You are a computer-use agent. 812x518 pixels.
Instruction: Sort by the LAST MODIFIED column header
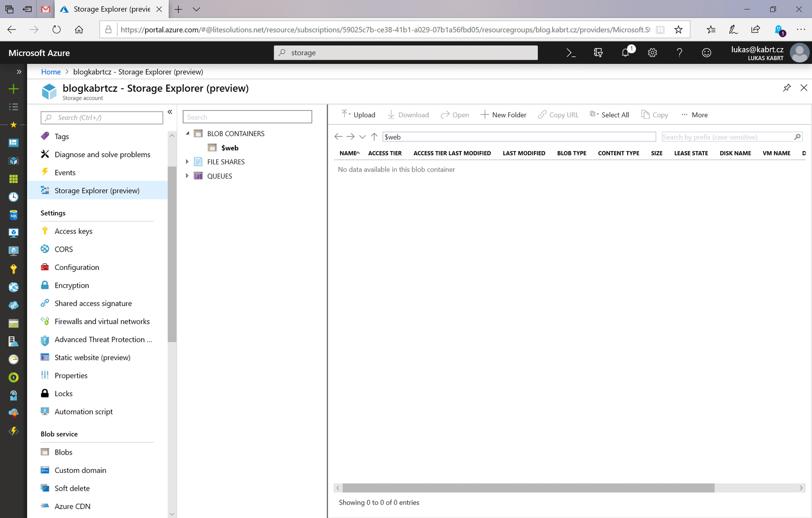click(x=524, y=153)
